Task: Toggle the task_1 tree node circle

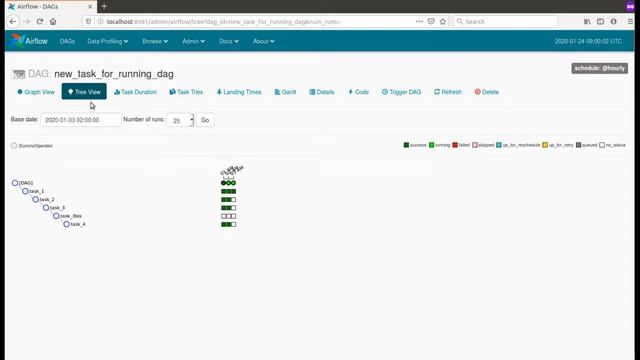Action: (x=25, y=191)
